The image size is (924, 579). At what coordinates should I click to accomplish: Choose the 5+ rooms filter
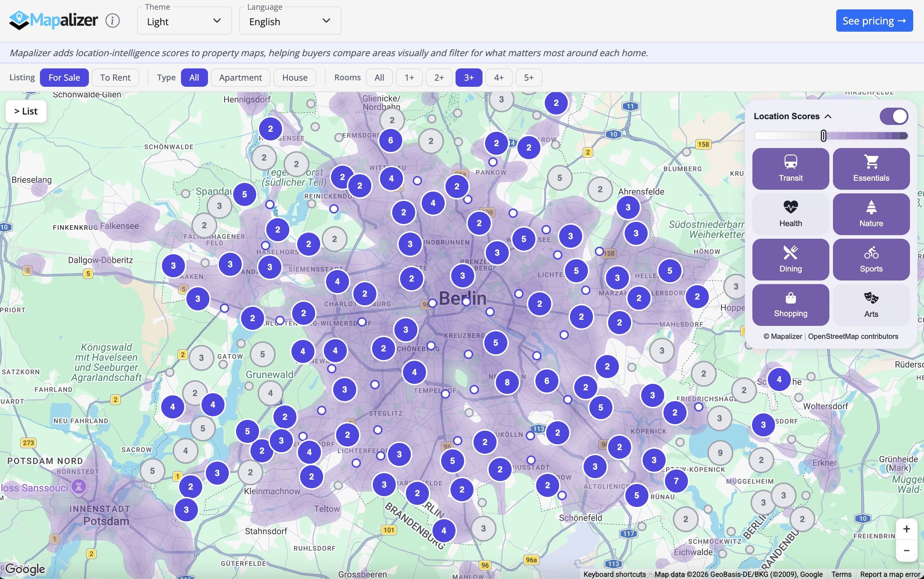[529, 78]
